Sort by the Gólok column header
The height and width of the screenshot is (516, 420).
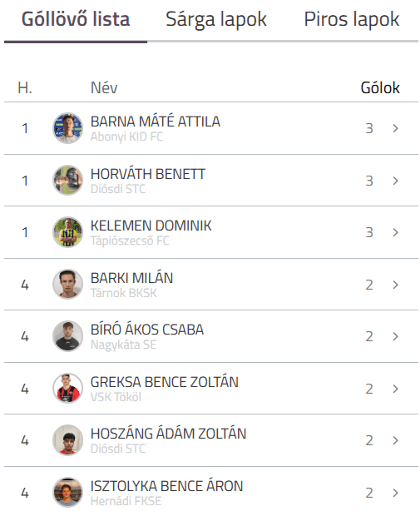coord(380,87)
